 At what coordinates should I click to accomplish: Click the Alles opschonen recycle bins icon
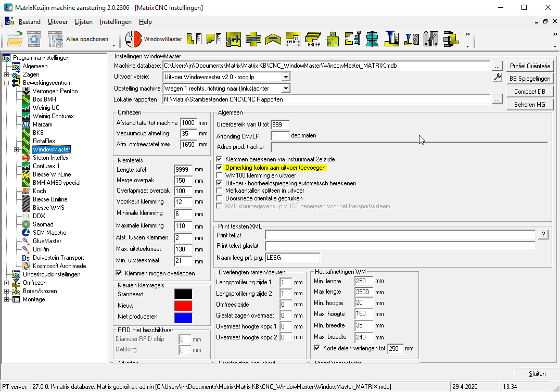(55, 39)
